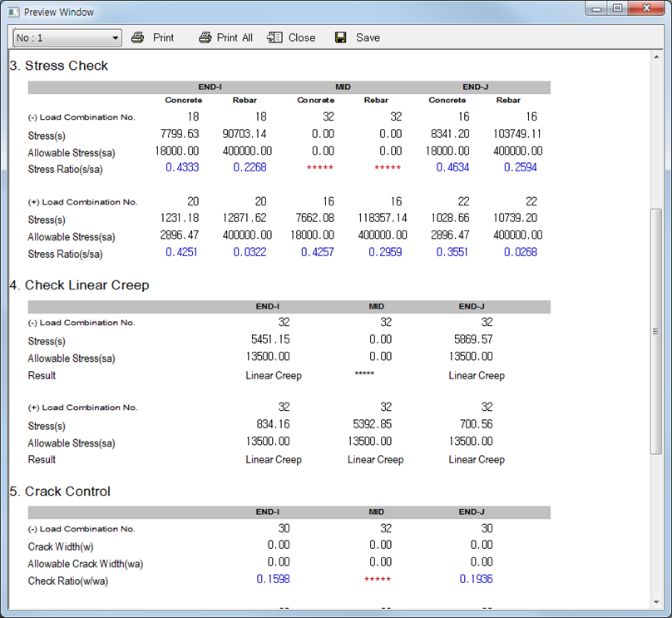The image size is (672, 618).
Task: Click the MID header in Crack Control table
Action: tap(376, 512)
